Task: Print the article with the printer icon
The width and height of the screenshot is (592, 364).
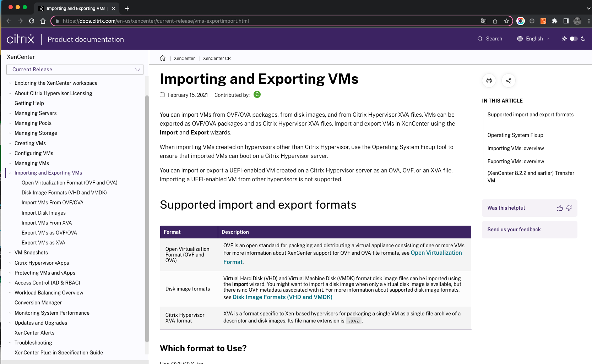Action: coord(489,81)
